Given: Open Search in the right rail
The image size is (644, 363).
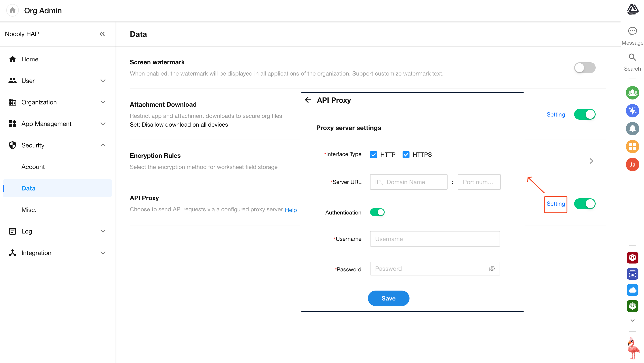Looking at the screenshot, I should [632, 58].
